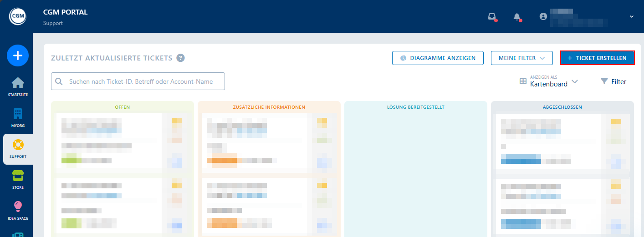Open MyOrg in the sidebar
644x237 pixels.
click(x=18, y=117)
